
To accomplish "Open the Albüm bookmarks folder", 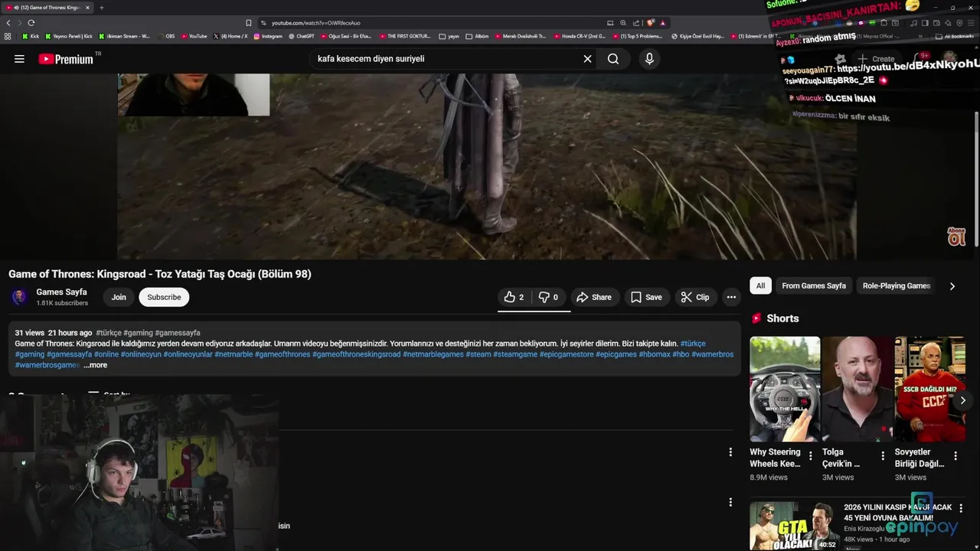I will tap(477, 36).
